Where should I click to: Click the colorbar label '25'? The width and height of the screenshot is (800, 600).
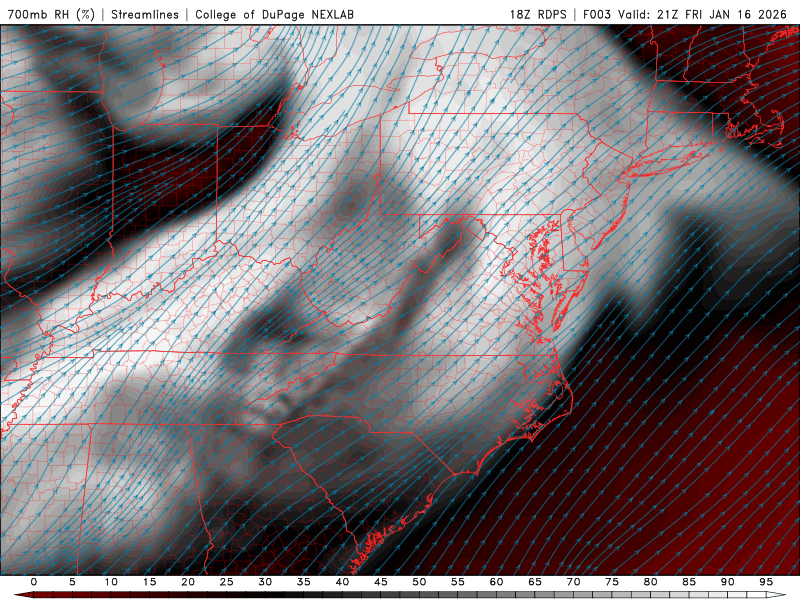tap(227, 582)
